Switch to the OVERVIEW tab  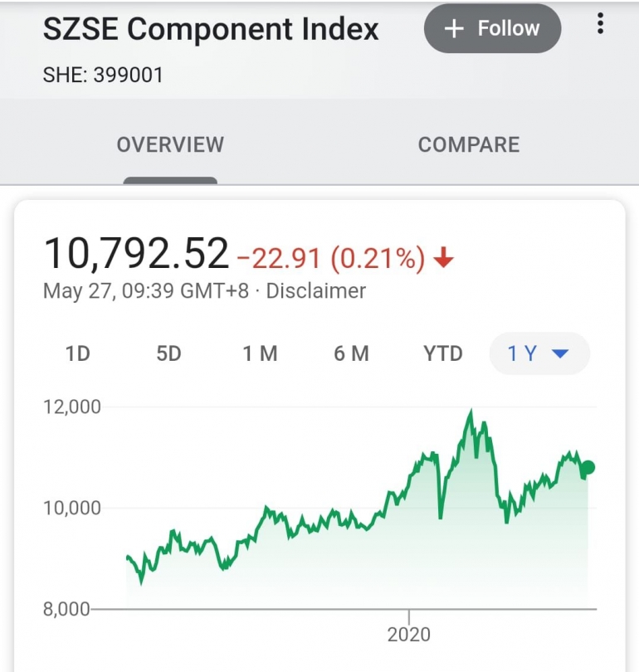click(x=170, y=145)
